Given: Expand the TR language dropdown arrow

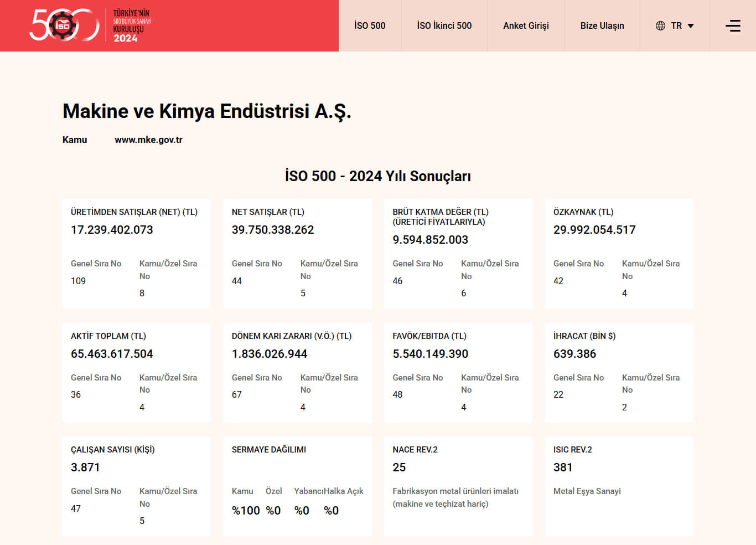Looking at the screenshot, I should [x=691, y=26].
